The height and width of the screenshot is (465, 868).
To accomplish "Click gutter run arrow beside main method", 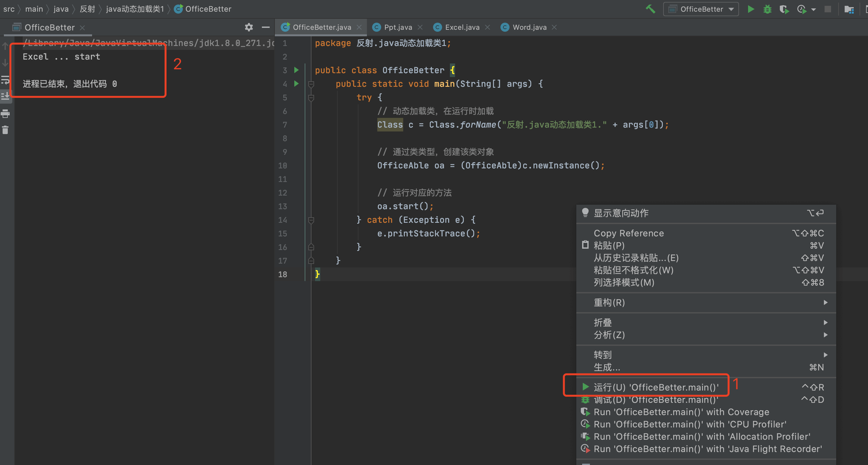I will 297,84.
